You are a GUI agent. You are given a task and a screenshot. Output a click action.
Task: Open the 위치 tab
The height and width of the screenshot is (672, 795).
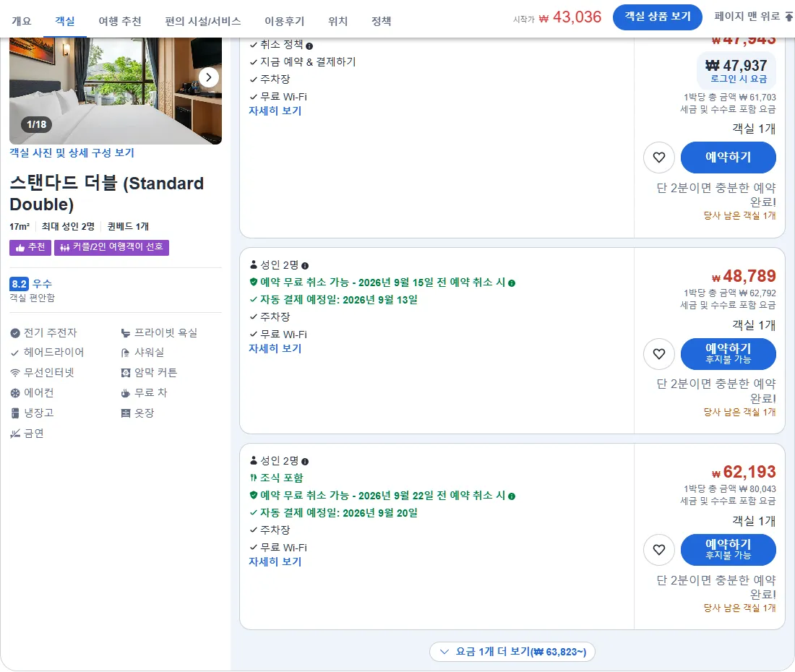[338, 21]
